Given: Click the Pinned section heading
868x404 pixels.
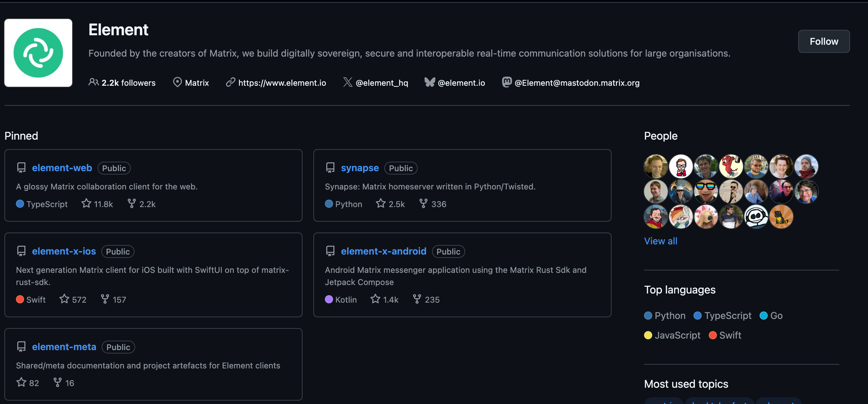Looking at the screenshot, I should click(x=21, y=136).
